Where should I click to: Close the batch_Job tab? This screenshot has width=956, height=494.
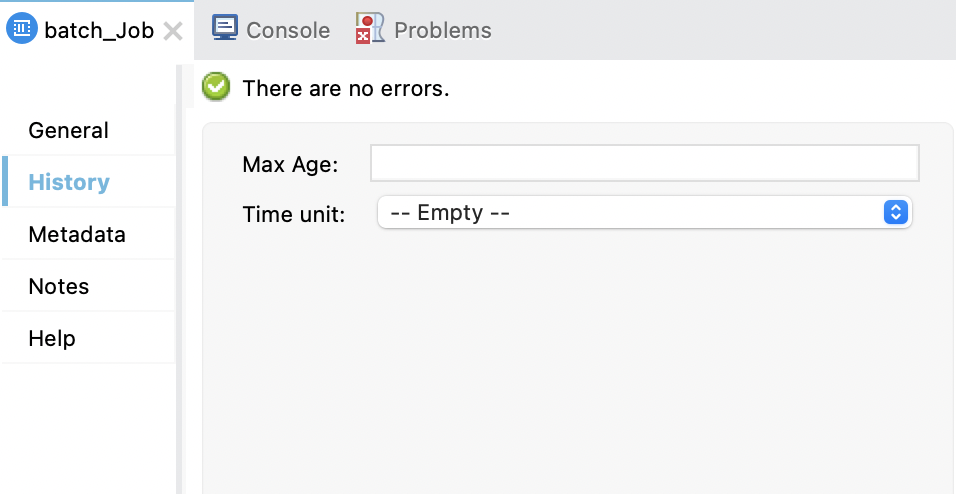pos(172,31)
